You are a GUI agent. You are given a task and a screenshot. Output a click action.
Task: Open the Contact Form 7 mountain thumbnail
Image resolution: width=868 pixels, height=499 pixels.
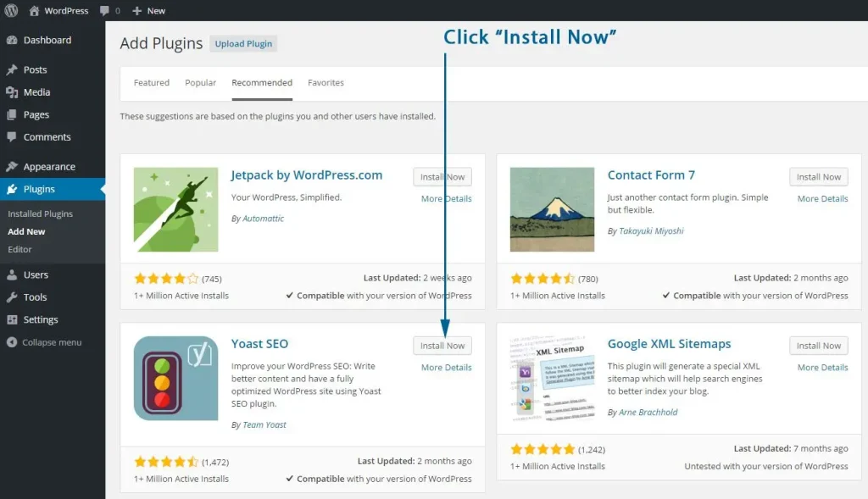point(552,209)
